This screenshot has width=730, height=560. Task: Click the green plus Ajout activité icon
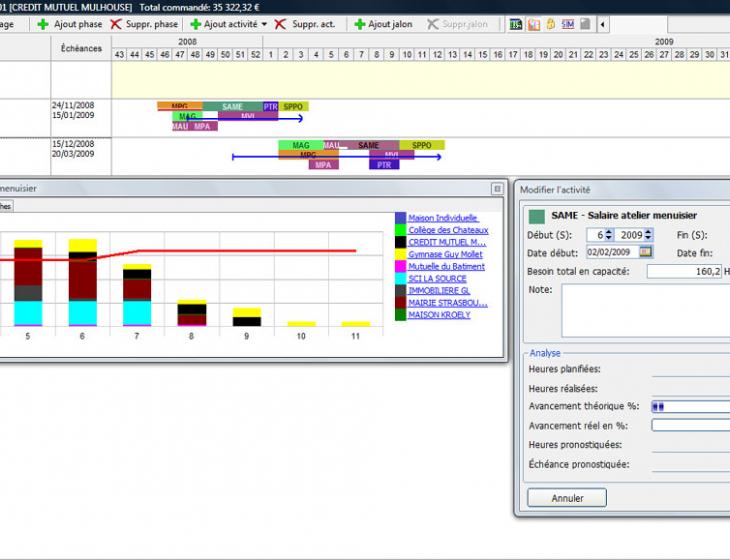click(196, 24)
